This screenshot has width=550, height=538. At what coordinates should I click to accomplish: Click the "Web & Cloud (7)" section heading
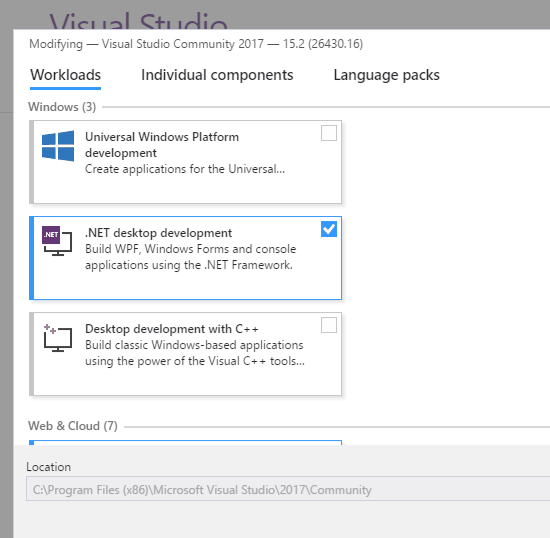pyautogui.click(x=73, y=426)
